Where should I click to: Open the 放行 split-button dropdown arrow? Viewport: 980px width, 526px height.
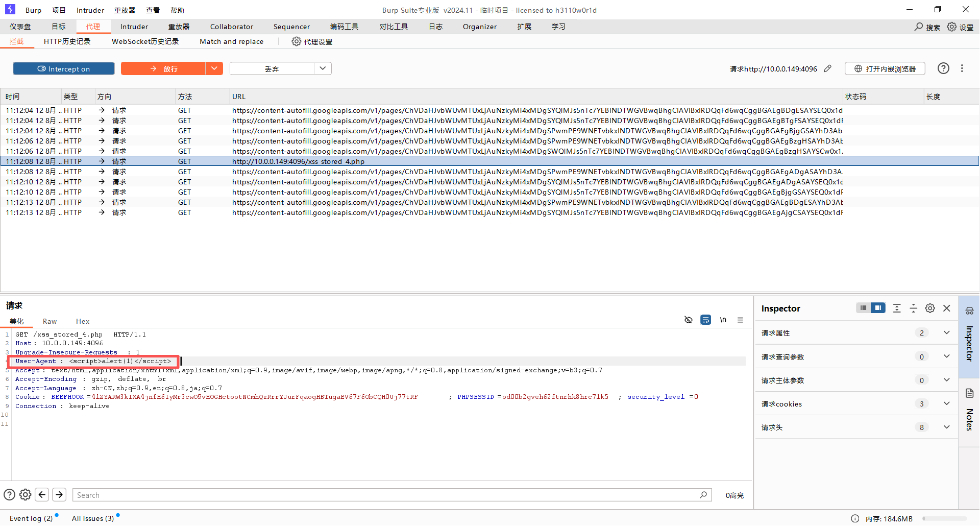(214, 68)
